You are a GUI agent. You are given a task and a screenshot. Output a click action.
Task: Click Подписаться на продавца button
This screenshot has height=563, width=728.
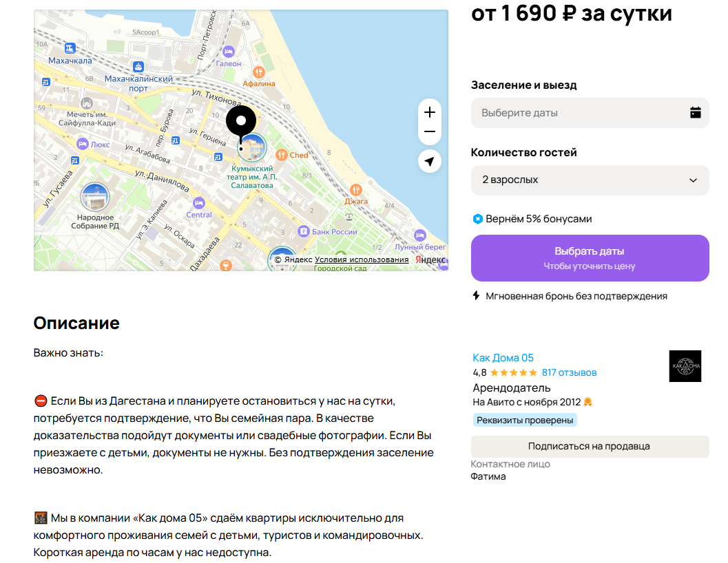590,447
